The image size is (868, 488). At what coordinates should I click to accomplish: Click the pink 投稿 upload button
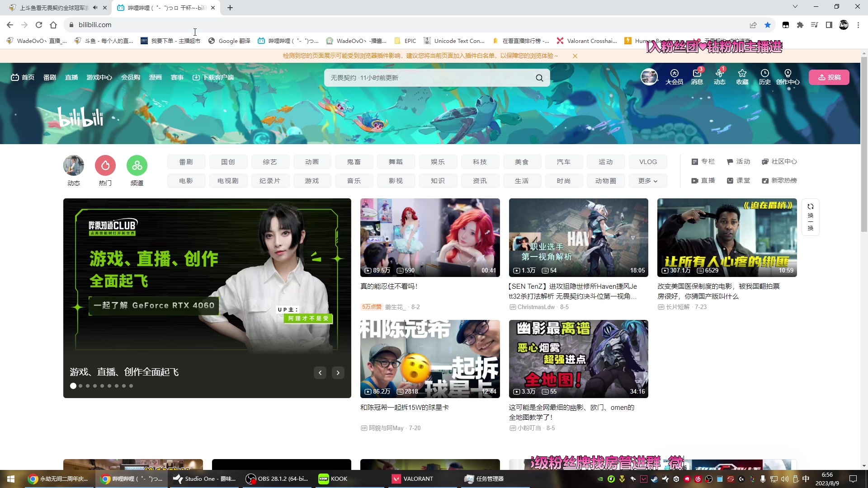[829, 77]
